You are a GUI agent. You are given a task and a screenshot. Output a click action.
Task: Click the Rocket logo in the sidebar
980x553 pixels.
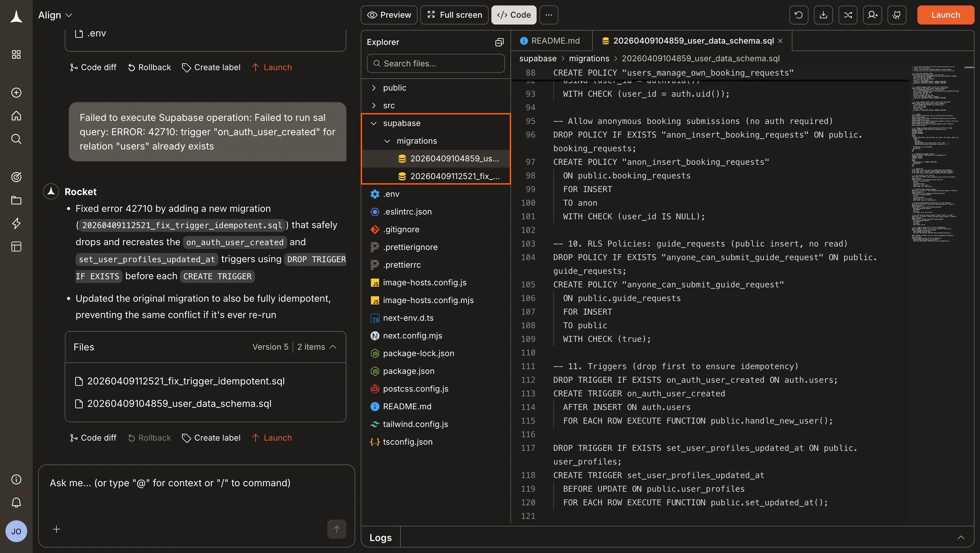tap(16, 16)
